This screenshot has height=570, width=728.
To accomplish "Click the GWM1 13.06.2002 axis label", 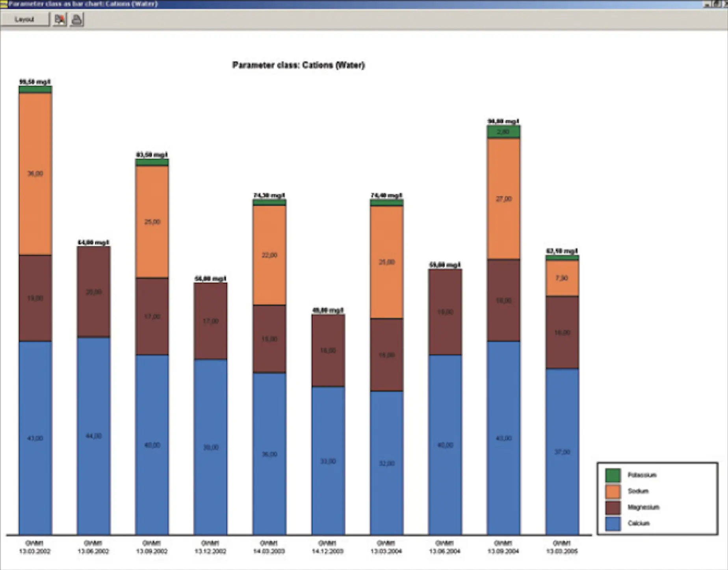I will [x=93, y=547].
